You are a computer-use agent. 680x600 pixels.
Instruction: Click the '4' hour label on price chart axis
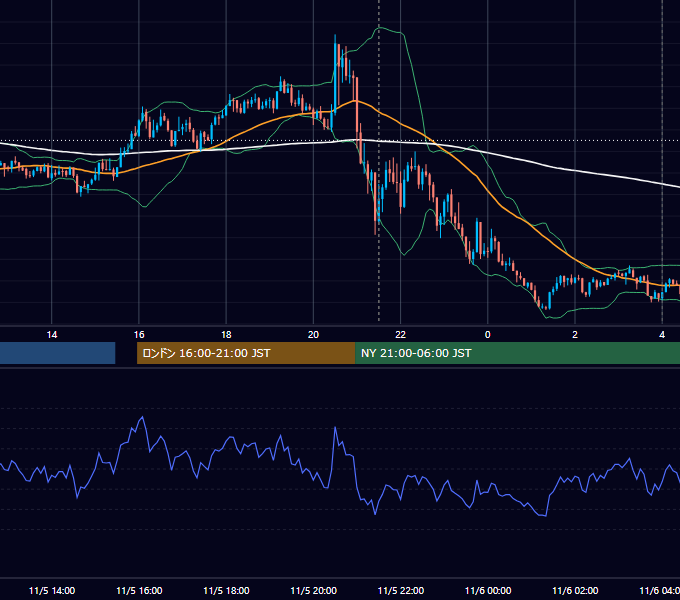pos(662,335)
